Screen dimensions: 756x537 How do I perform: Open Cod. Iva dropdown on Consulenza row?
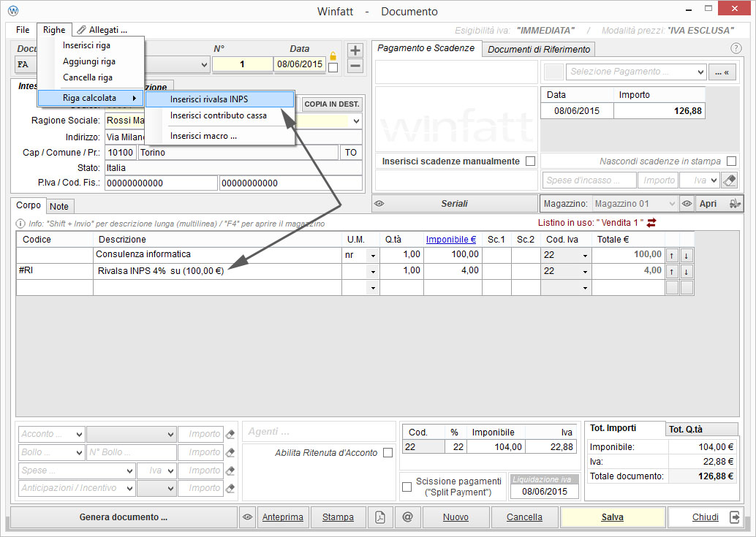(x=585, y=256)
